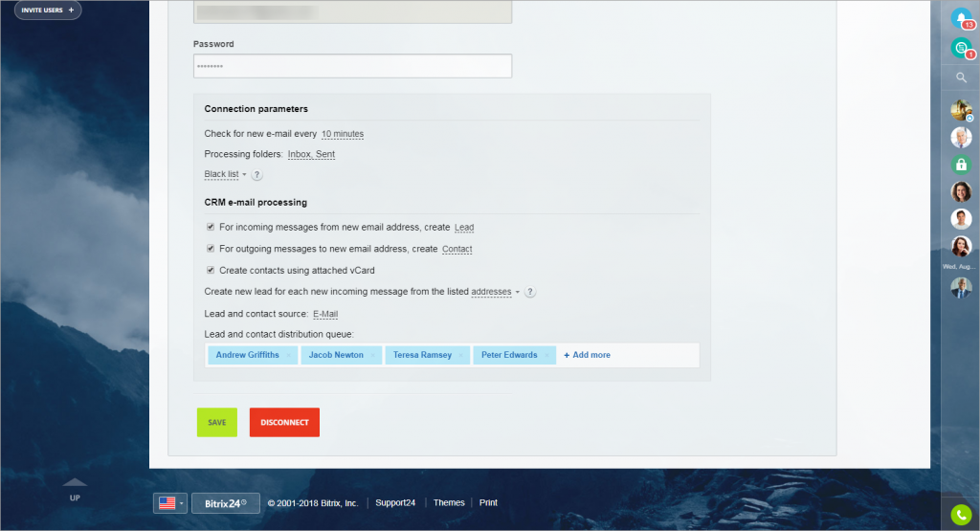Image resolution: width=980 pixels, height=531 pixels.
Task: Remove Teresa Ramsey from distribution queue
Action: (x=460, y=355)
